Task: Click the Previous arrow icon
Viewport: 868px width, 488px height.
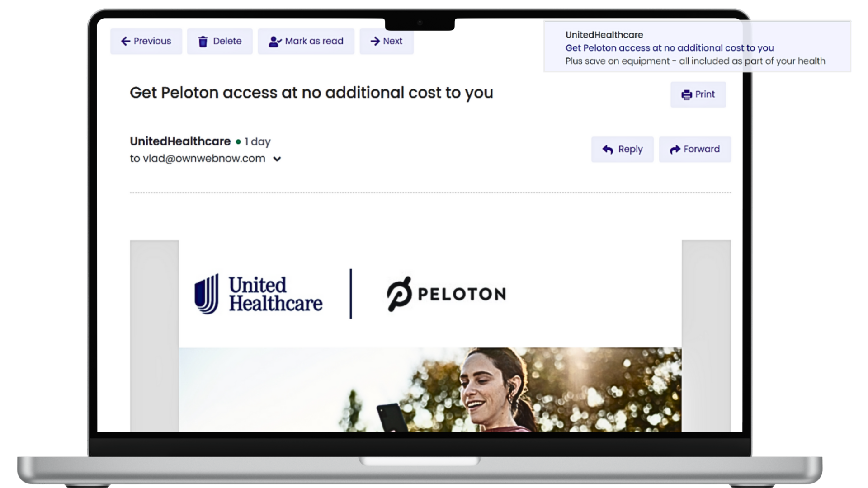Action: coord(126,42)
